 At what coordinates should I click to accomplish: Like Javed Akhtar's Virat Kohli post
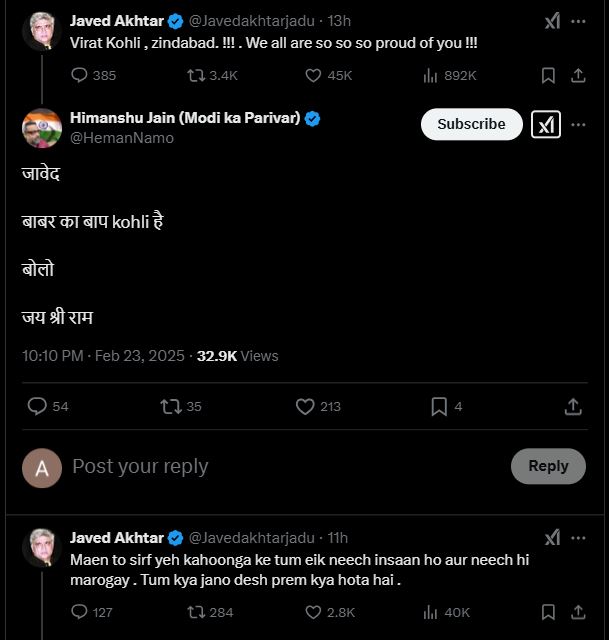coord(313,75)
